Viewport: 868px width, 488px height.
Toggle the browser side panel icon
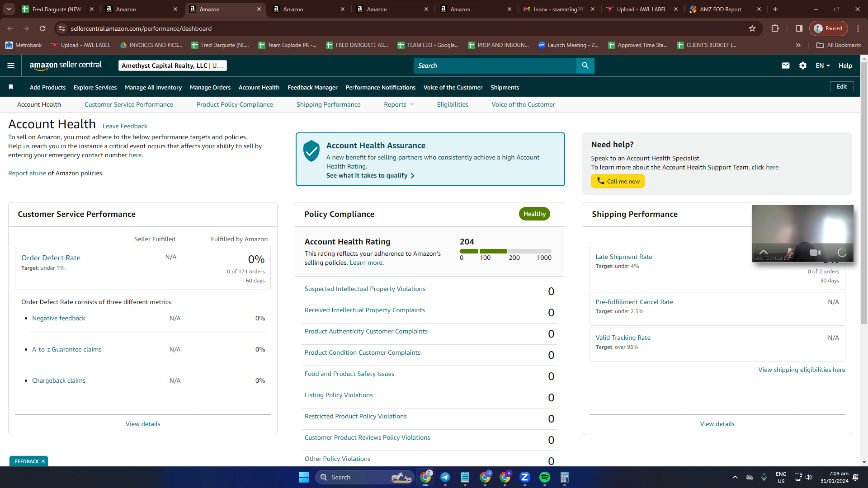799,28
